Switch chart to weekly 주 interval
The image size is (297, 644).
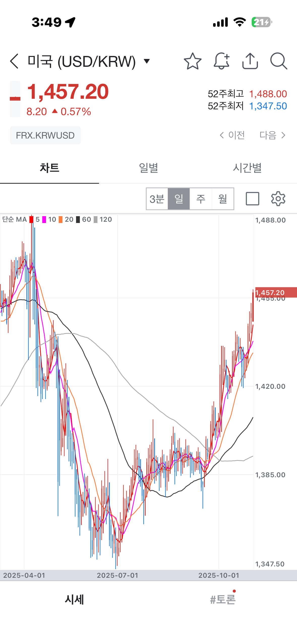click(201, 199)
